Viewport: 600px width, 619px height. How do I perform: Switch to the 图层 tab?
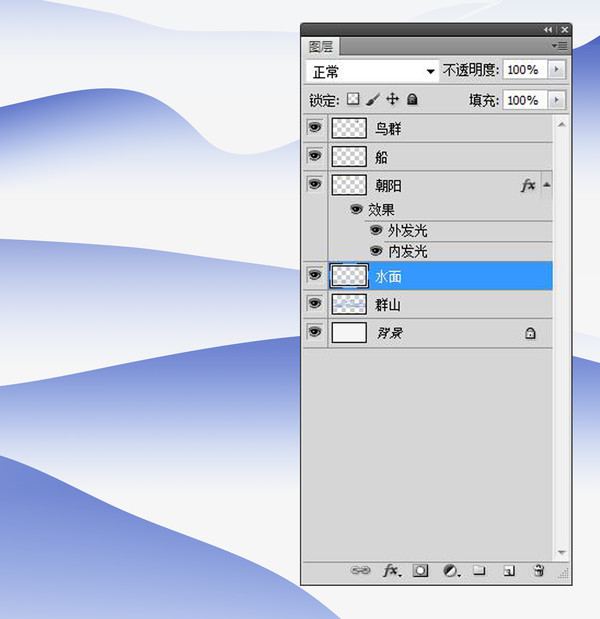[x=321, y=47]
